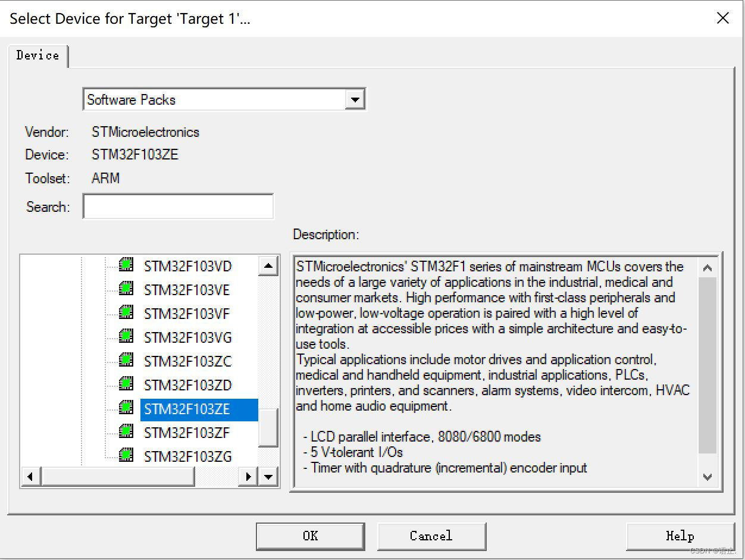The image size is (745, 560).
Task: Click the chip icon beside STM32F103ZF
Action: (126, 431)
